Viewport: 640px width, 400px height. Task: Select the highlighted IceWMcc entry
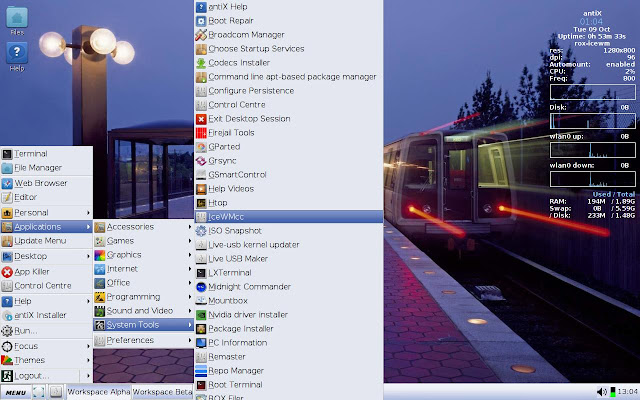(x=289, y=217)
